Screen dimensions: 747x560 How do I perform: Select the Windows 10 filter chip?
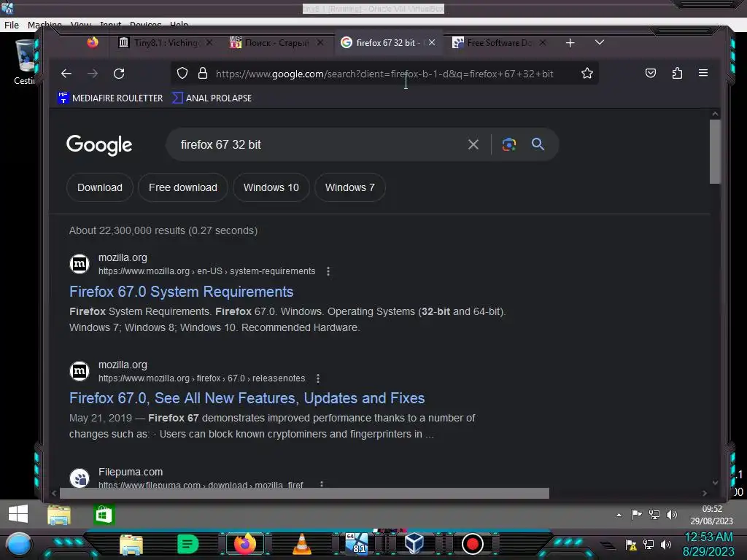[x=271, y=187]
